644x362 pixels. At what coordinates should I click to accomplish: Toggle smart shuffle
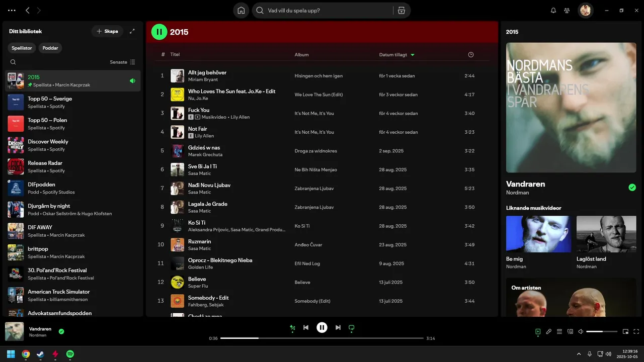point(292,328)
